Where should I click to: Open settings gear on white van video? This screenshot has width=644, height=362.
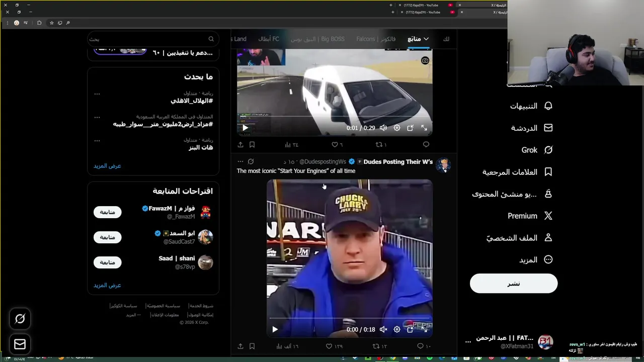(397, 128)
